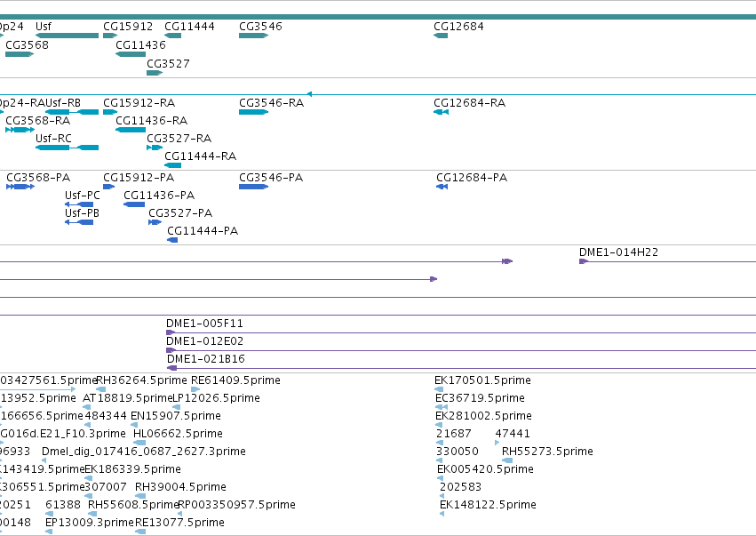Select the DME1-014H22 clone feature
This screenshot has width=756, height=536.
[667, 261]
